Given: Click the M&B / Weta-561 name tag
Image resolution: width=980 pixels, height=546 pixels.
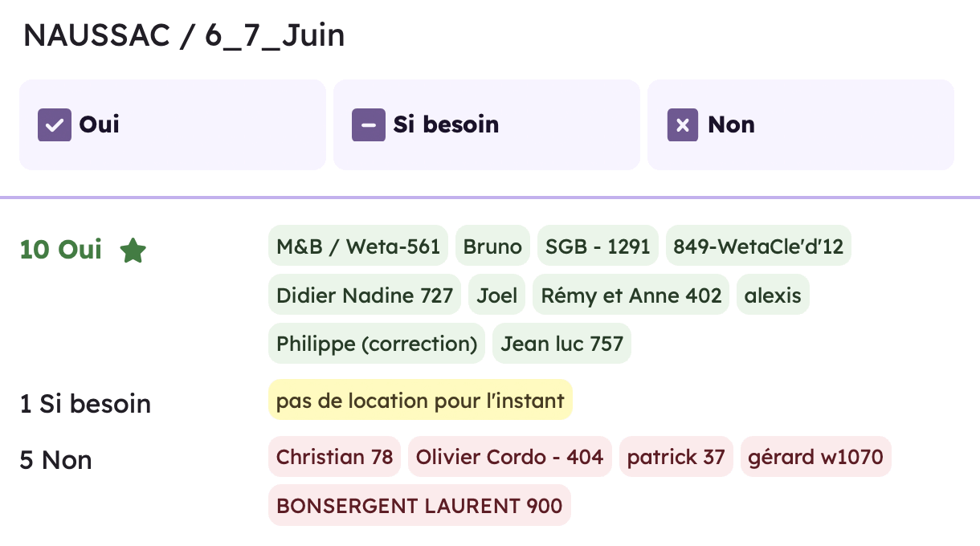Looking at the screenshot, I should 358,246.
